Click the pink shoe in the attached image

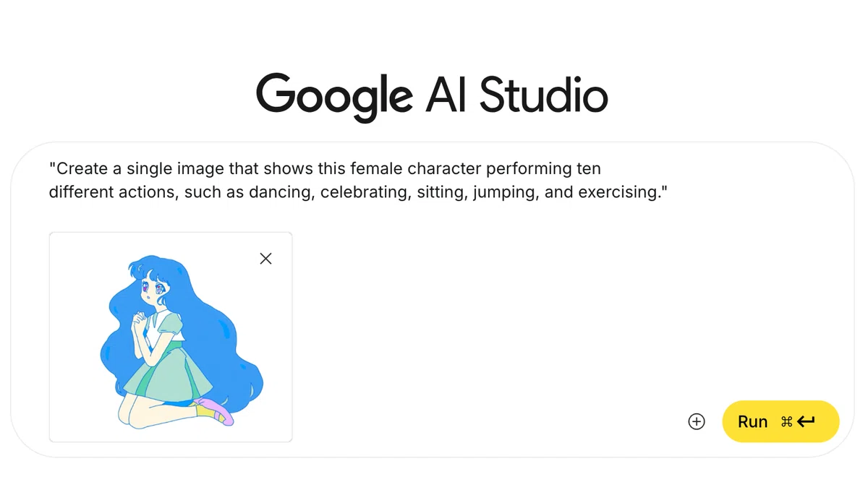coord(218,410)
